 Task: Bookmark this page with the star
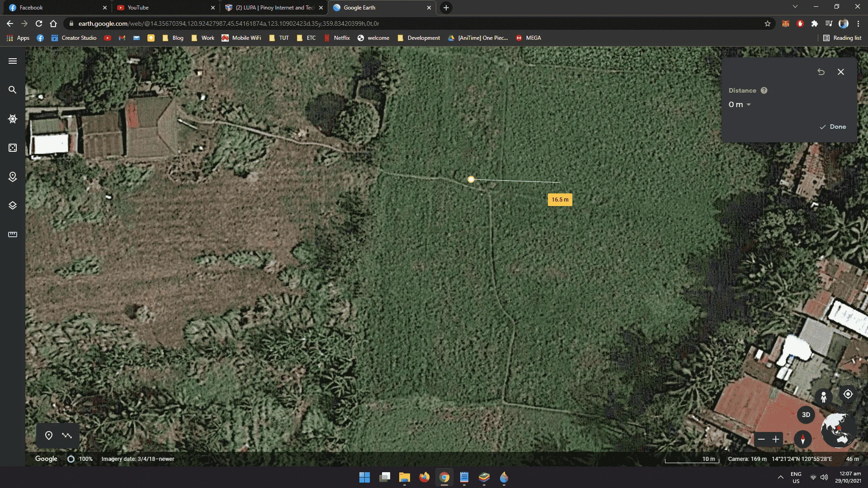[768, 23]
